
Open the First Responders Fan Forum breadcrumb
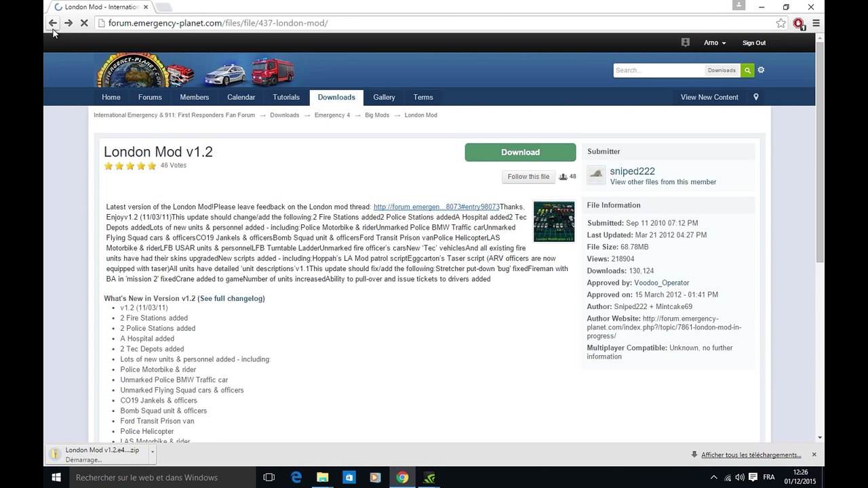[174, 115]
